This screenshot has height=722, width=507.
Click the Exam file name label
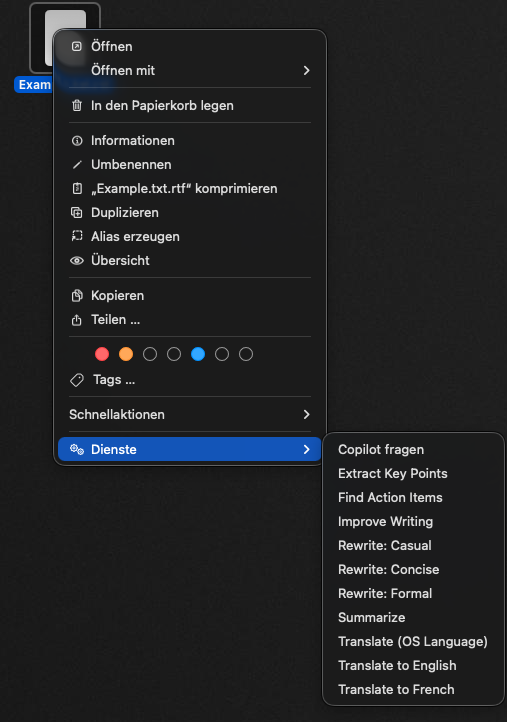click(x=34, y=85)
